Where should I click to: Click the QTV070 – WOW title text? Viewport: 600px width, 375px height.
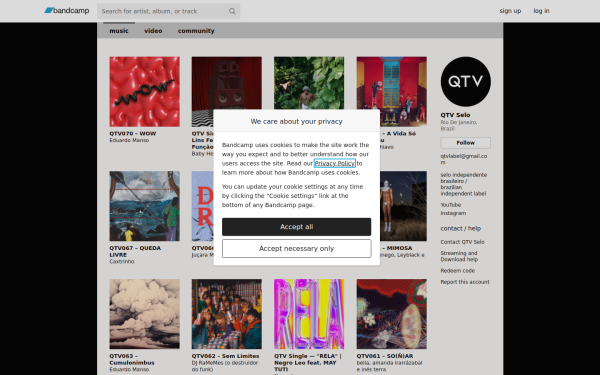coord(133,134)
